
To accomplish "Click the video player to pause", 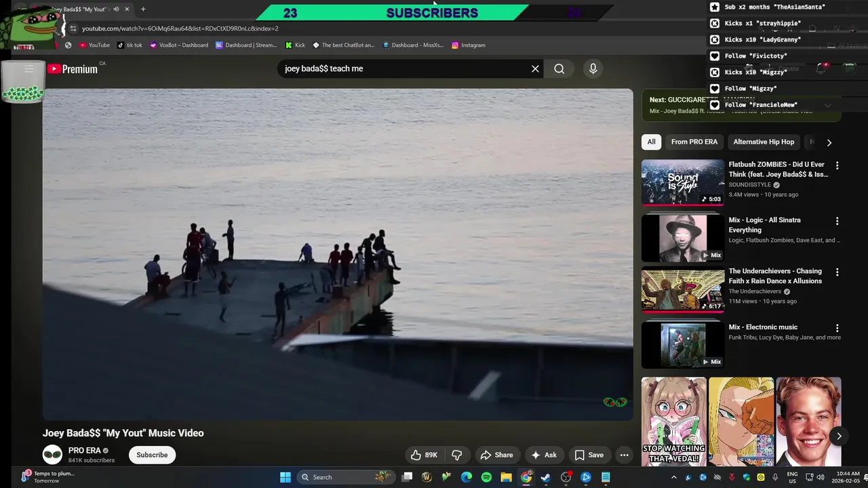I will coord(338,254).
